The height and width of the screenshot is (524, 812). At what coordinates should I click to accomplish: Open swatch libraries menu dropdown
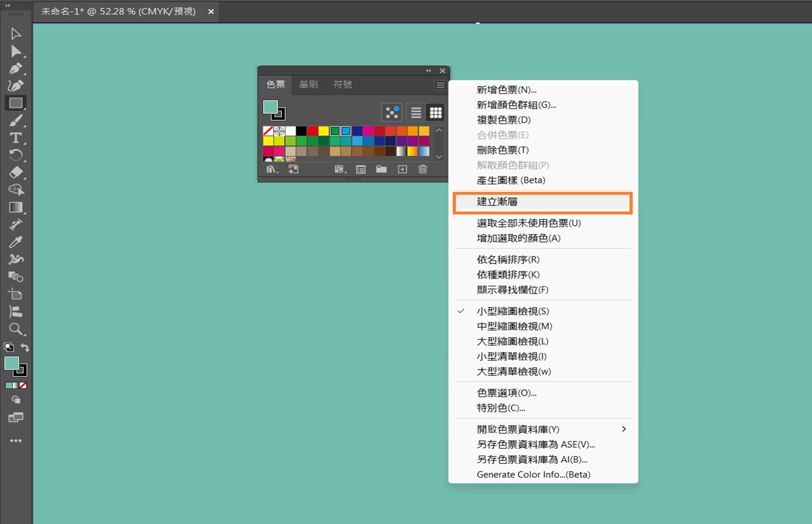pos(272,169)
